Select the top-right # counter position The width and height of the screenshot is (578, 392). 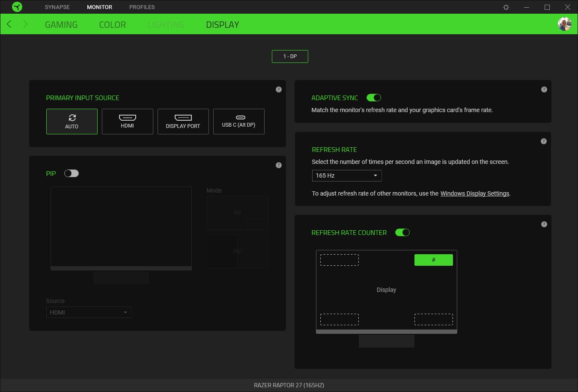pos(434,260)
